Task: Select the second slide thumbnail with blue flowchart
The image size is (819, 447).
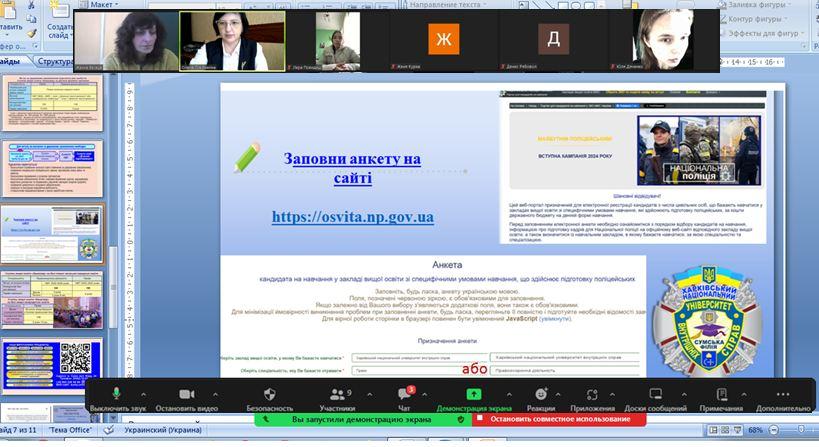Action: click(52, 168)
